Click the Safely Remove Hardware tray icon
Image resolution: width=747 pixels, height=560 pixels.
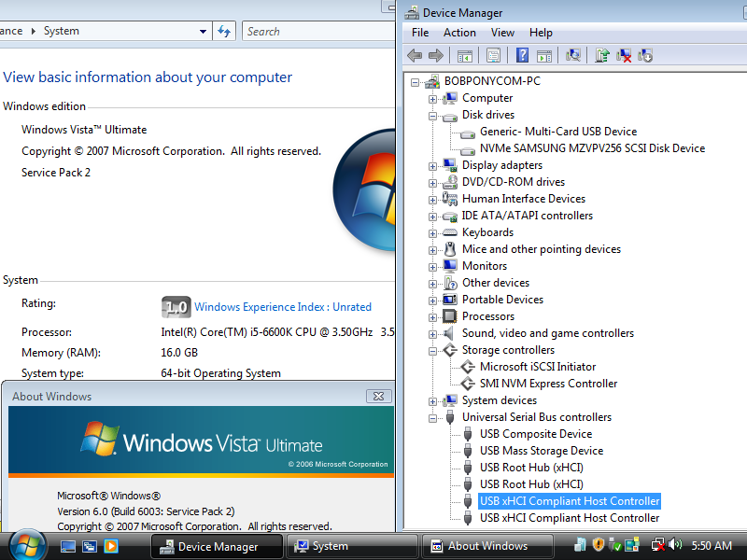[615, 545]
